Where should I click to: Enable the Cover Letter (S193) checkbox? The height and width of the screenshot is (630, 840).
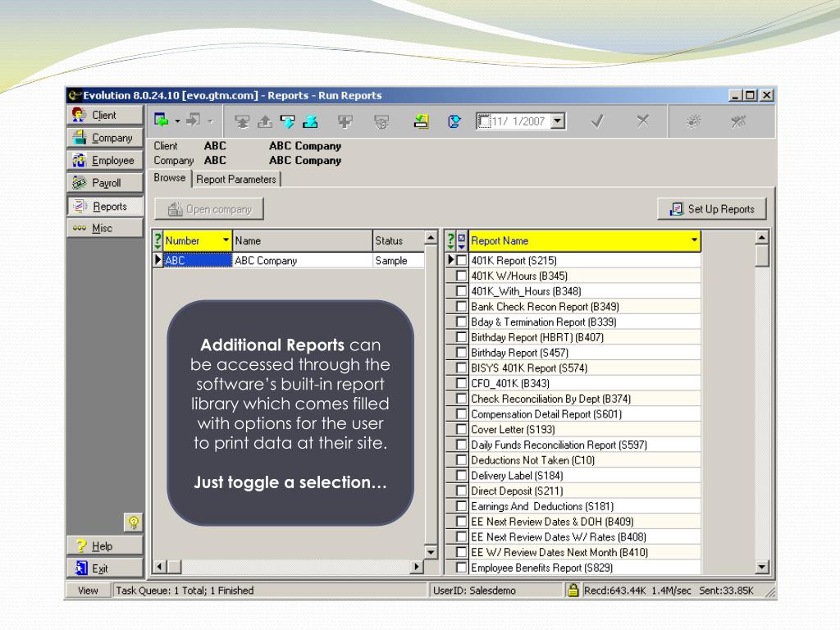click(x=461, y=429)
